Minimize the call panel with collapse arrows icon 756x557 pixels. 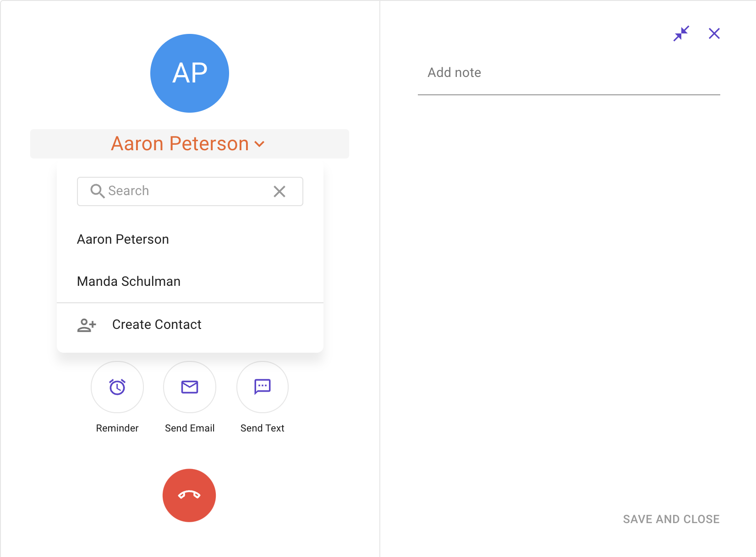coord(681,33)
